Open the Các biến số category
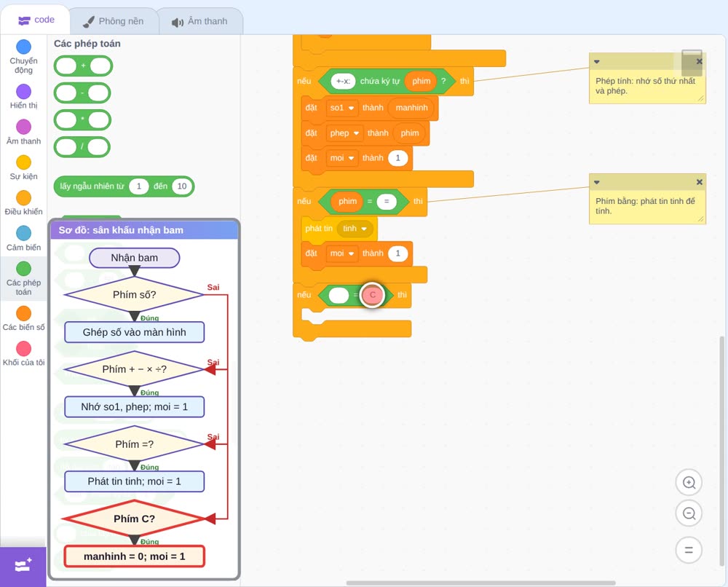The width and height of the screenshot is (728, 587). [23, 318]
